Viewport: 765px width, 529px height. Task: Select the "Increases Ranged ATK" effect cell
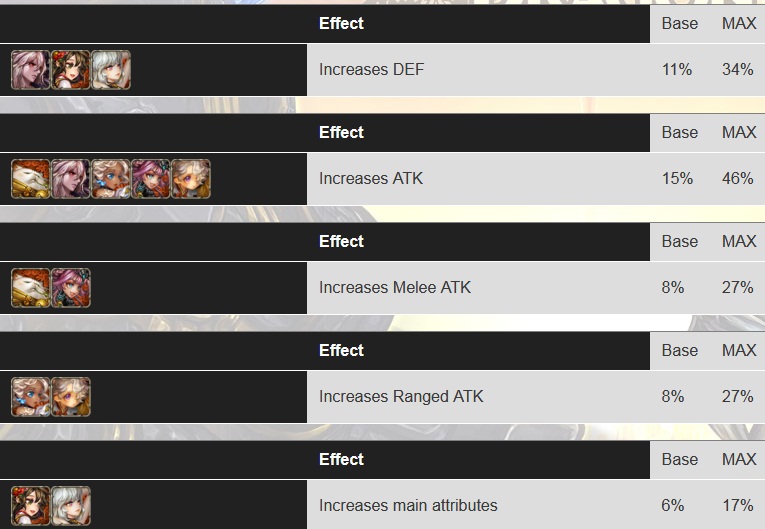400,397
